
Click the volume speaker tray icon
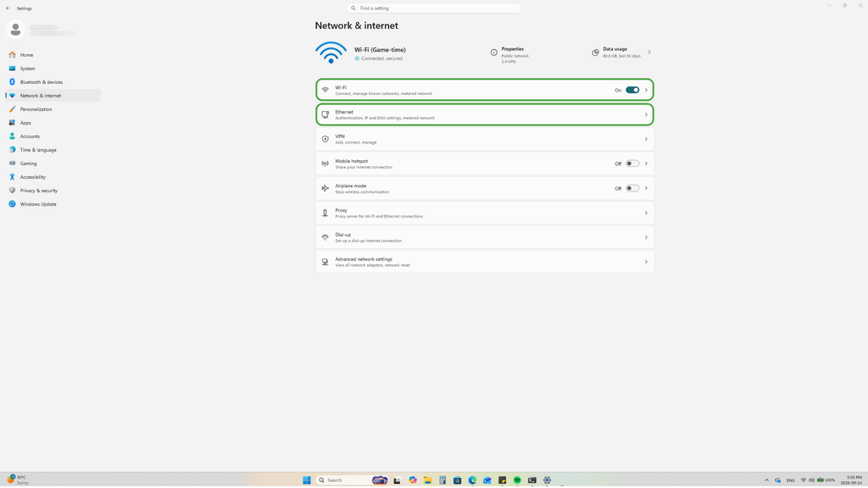[811, 480]
